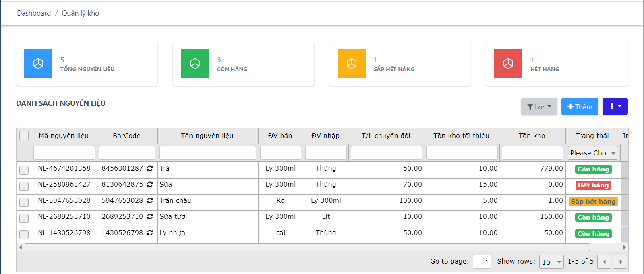Viewport: 644px width, 274px height.
Task: Sort by Tên nguyên liệu column header
Action: pos(207,136)
